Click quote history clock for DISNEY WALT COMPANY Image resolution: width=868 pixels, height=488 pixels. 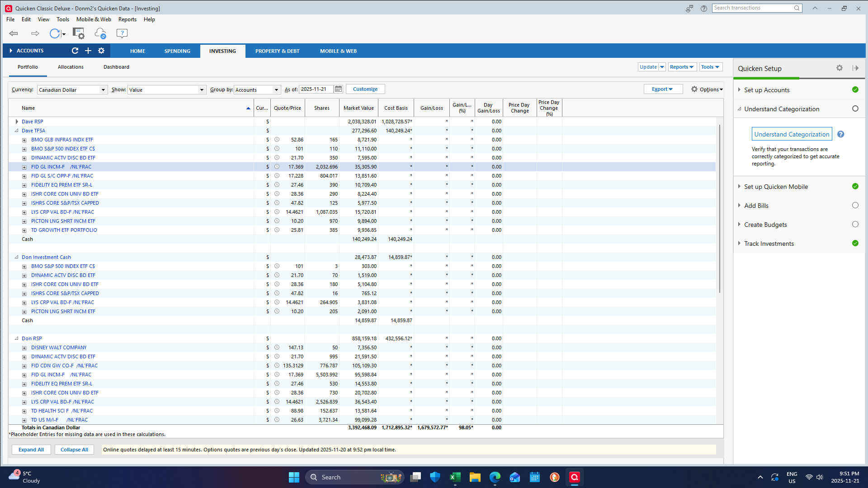tap(277, 347)
